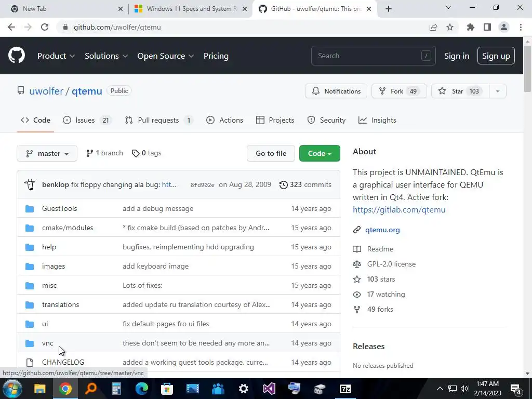Fork the repository with Fork button
The image size is (532, 399).
click(x=399, y=91)
